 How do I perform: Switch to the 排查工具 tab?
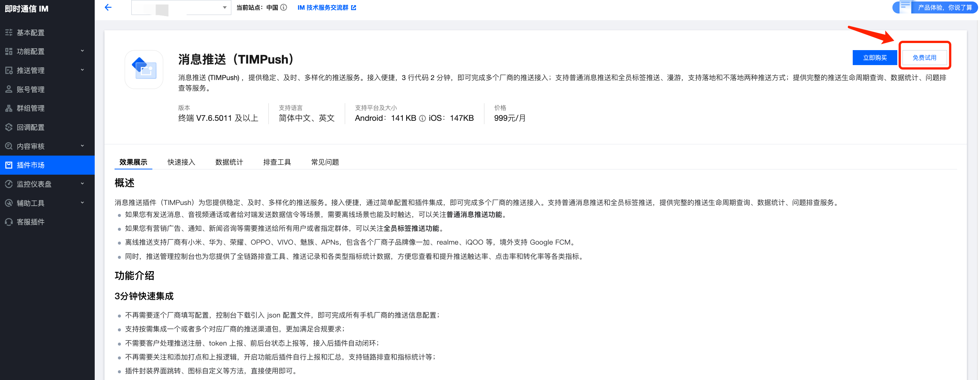(277, 162)
